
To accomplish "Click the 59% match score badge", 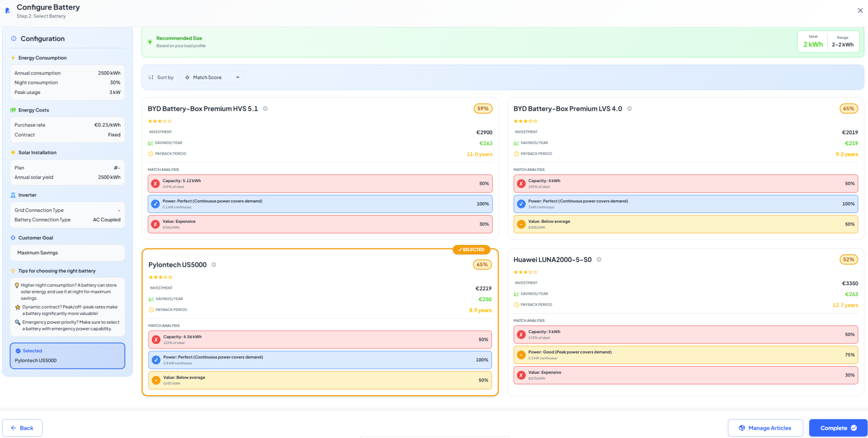I will (x=483, y=108).
